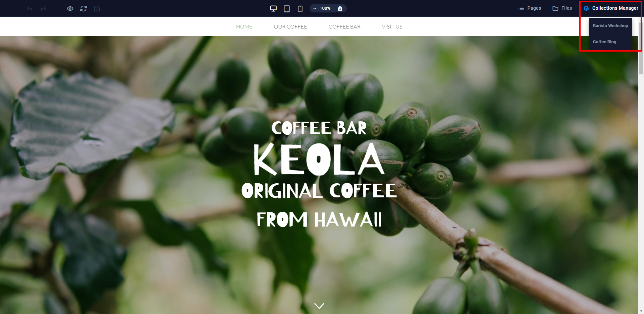The height and width of the screenshot is (314, 644).
Task: Click the redo arrow icon
Action: 43,8
